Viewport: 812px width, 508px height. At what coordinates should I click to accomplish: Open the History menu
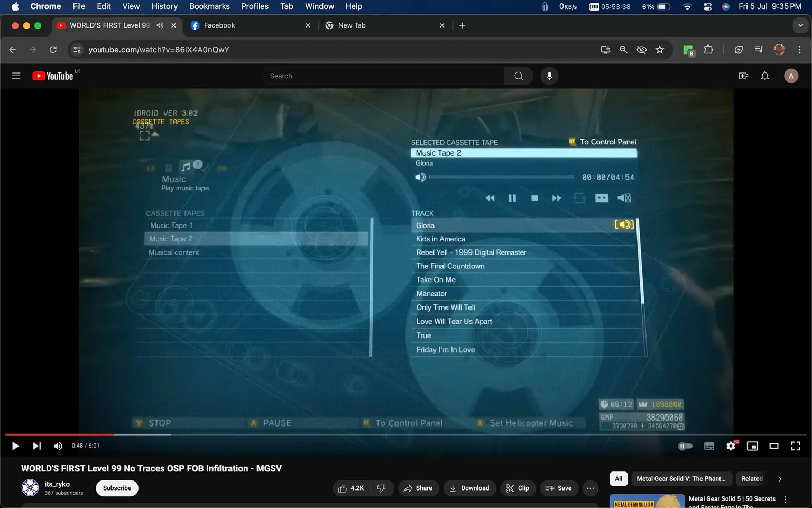[x=164, y=6]
